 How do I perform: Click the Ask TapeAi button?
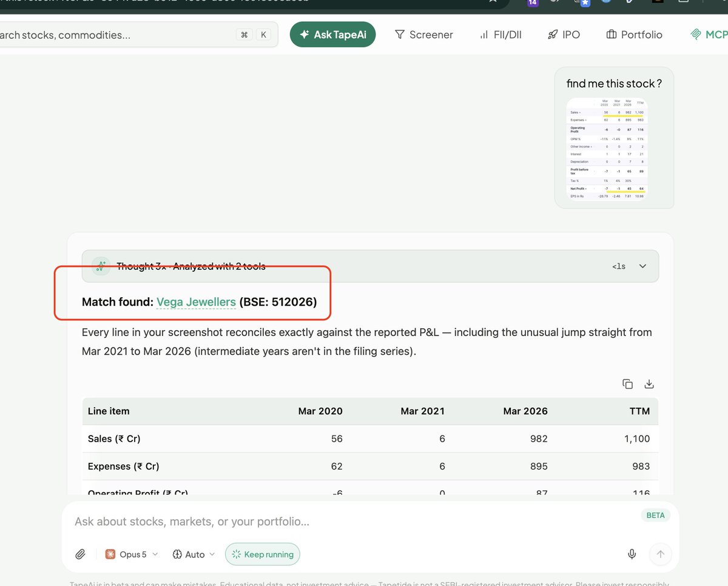pyautogui.click(x=332, y=35)
